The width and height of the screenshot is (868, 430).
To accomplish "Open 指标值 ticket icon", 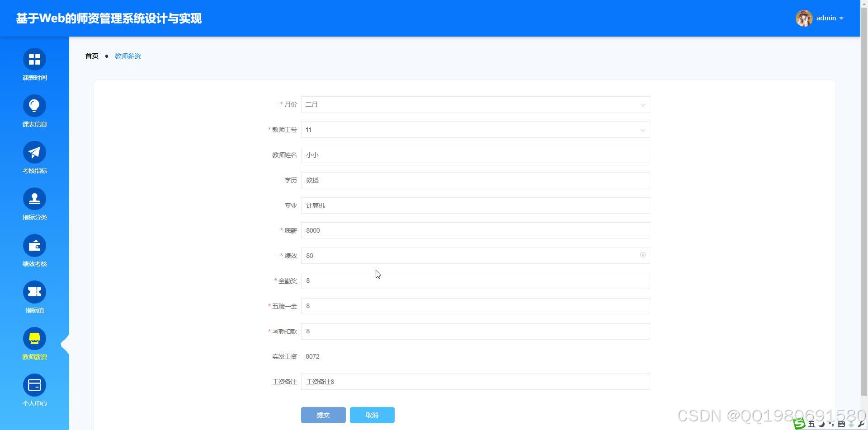I will tap(34, 292).
